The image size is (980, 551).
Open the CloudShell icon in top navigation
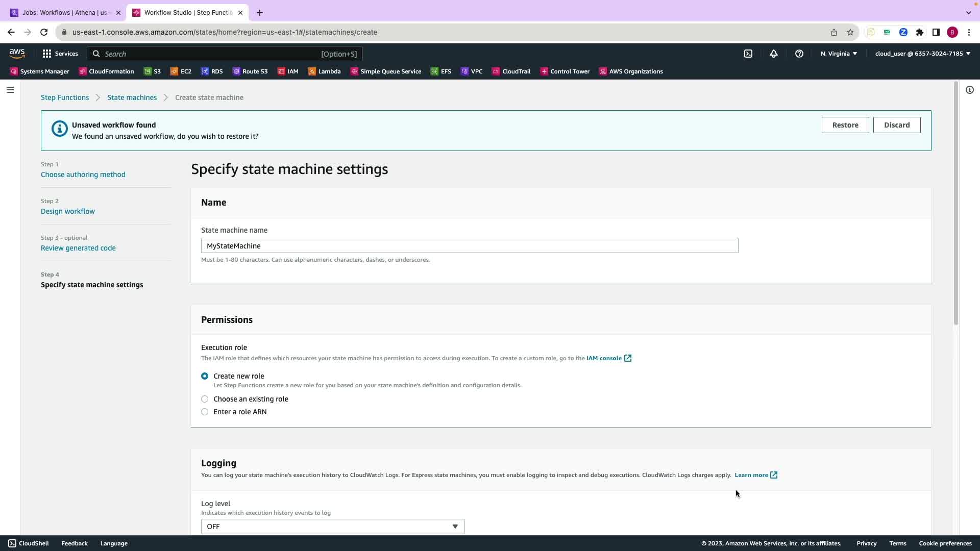[748, 54]
